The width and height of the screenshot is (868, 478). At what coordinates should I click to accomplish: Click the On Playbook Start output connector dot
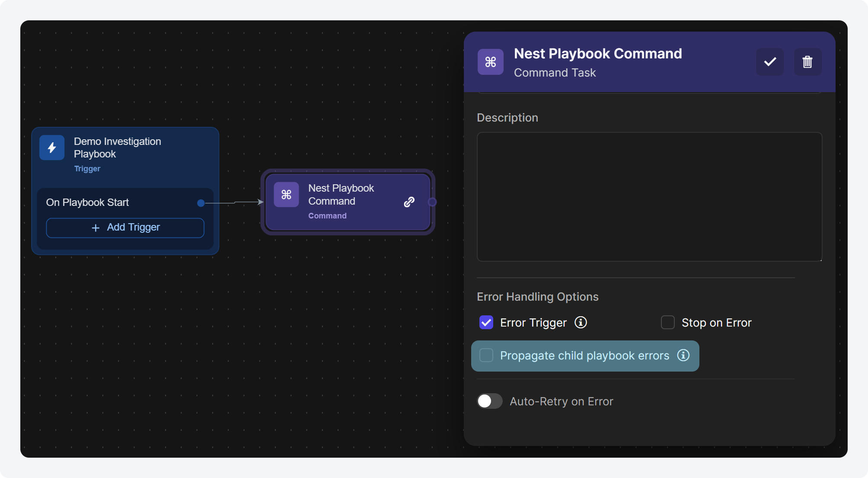pyautogui.click(x=201, y=203)
